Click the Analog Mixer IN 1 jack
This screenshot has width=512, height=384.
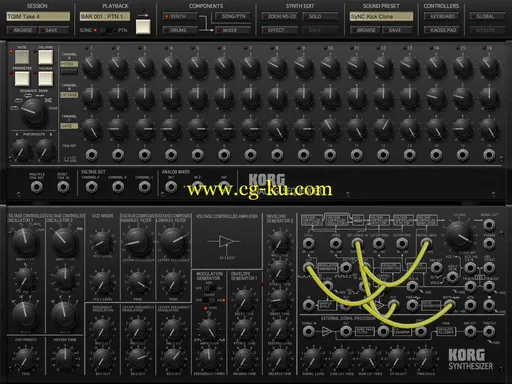(x=171, y=187)
